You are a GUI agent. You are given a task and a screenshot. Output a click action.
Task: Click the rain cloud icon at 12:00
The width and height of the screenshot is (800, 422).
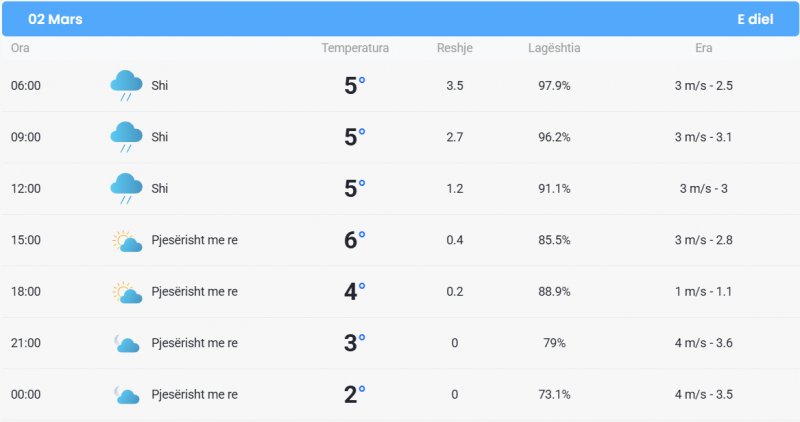tap(126, 189)
